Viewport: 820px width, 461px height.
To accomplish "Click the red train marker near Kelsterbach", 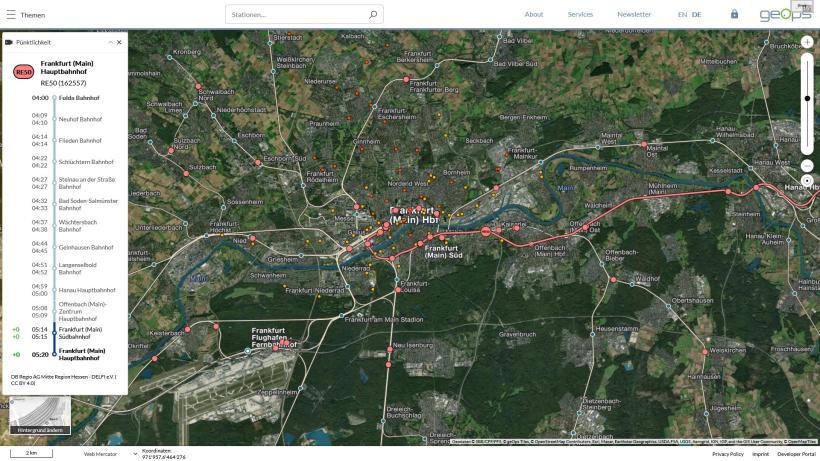I will pos(187,330).
